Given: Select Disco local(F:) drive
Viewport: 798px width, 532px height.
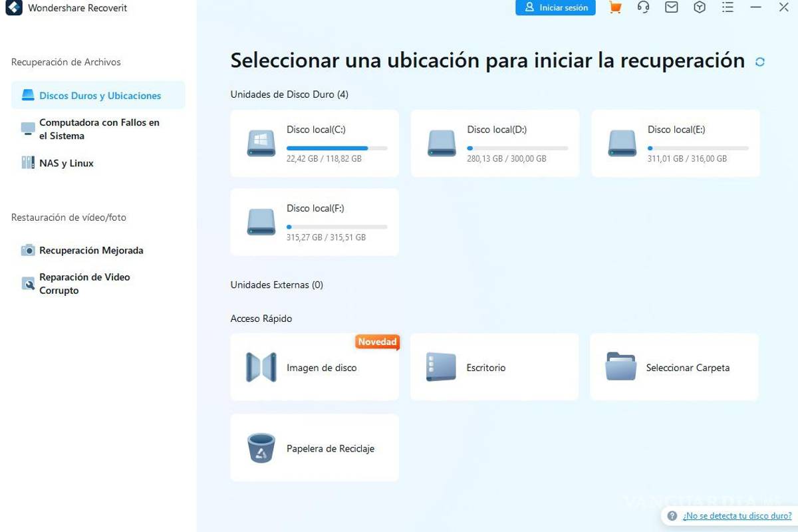Looking at the screenshot, I should [314, 221].
